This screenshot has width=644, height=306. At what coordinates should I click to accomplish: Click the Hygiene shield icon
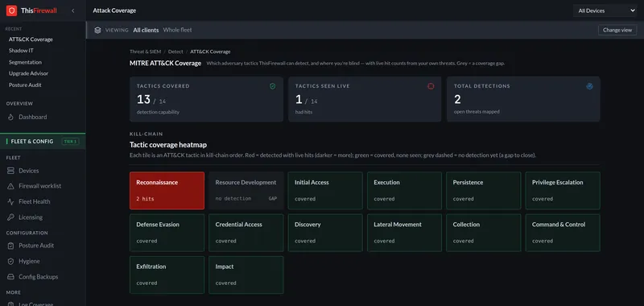[x=10, y=261]
